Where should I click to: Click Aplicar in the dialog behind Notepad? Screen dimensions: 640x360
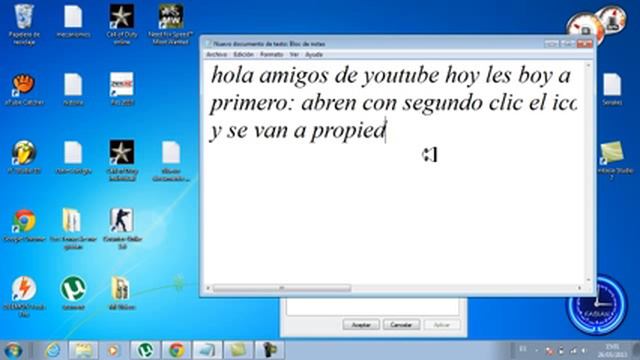[x=442, y=325]
